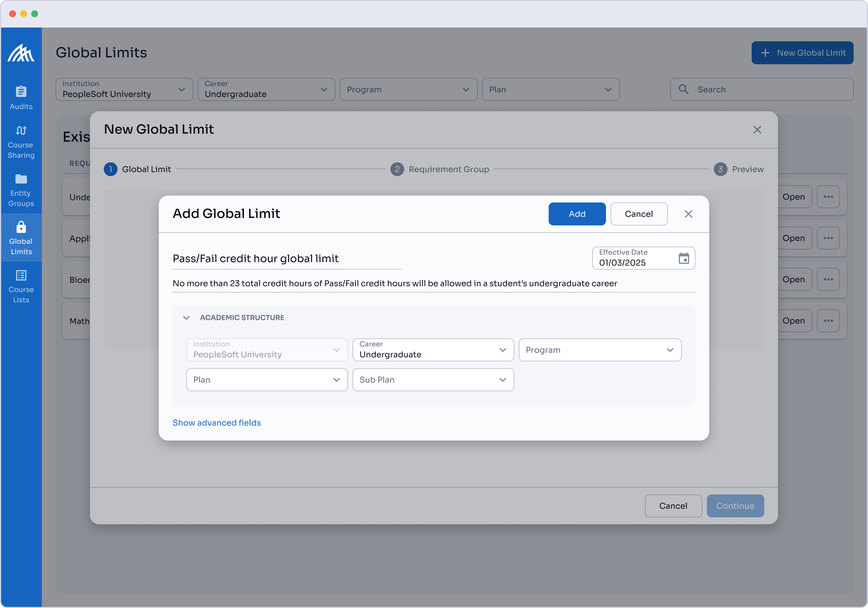Edit the global limit description text
This screenshot has width=868, height=608.
coord(434,284)
